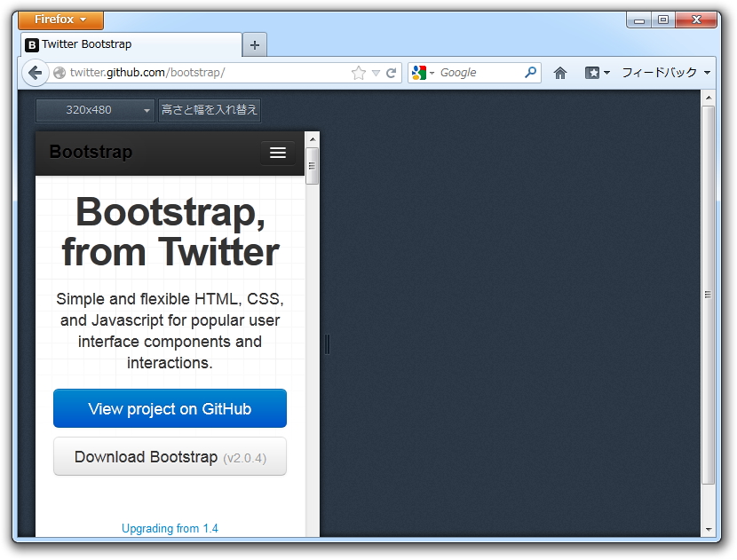Maximize the Firefox window
This screenshot has width=737, height=560.
pyautogui.click(x=663, y=20)
